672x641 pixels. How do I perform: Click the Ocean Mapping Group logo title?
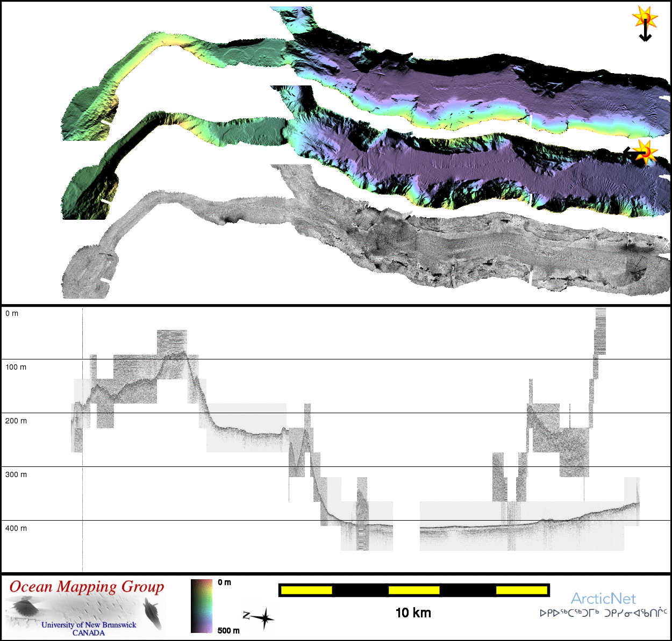[87, 587]
